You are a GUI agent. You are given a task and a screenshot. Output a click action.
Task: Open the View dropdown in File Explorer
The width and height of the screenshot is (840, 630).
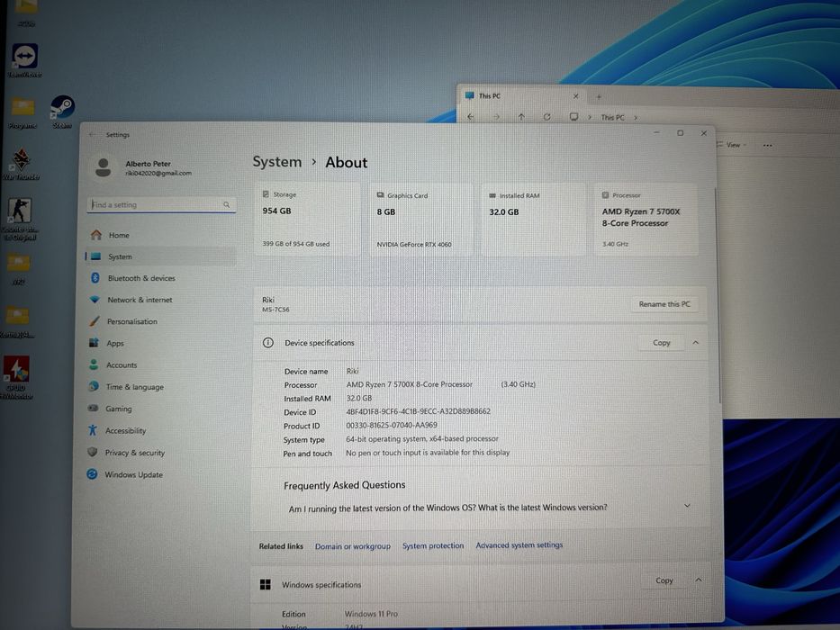(732, 145)
